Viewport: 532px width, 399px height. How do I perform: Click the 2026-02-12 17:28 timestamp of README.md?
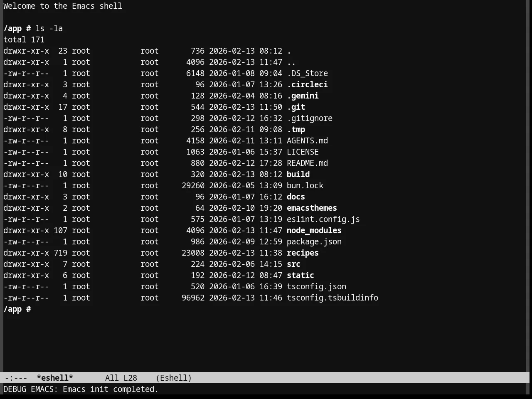tap(246, 163)
